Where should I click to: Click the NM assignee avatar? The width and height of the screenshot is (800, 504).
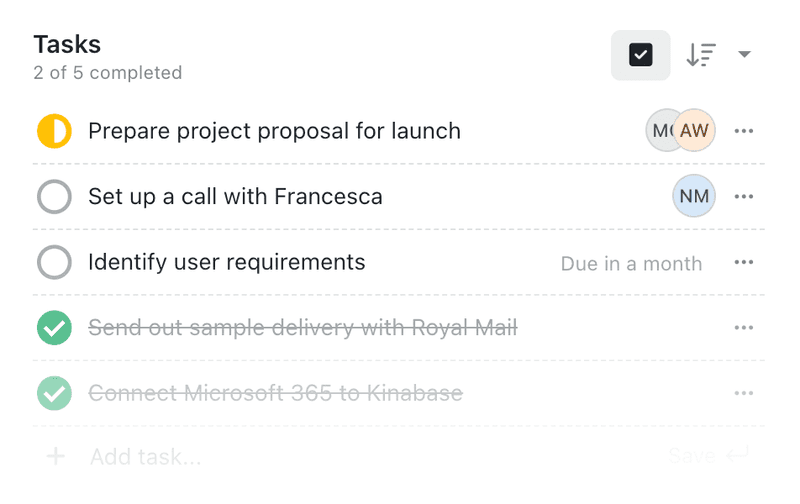click(694, 196)
